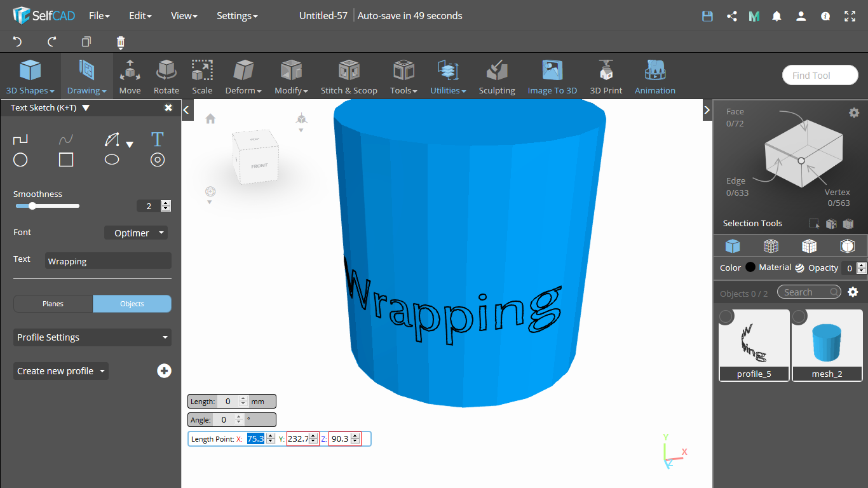Open the Deform dropdown

[243, 76]
